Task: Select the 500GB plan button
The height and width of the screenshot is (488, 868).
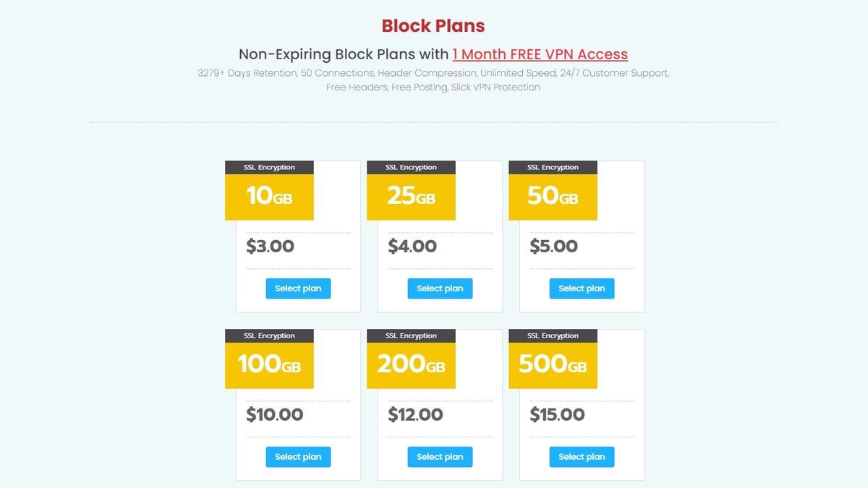Action: pyautogui.click(x=582, y=457)
